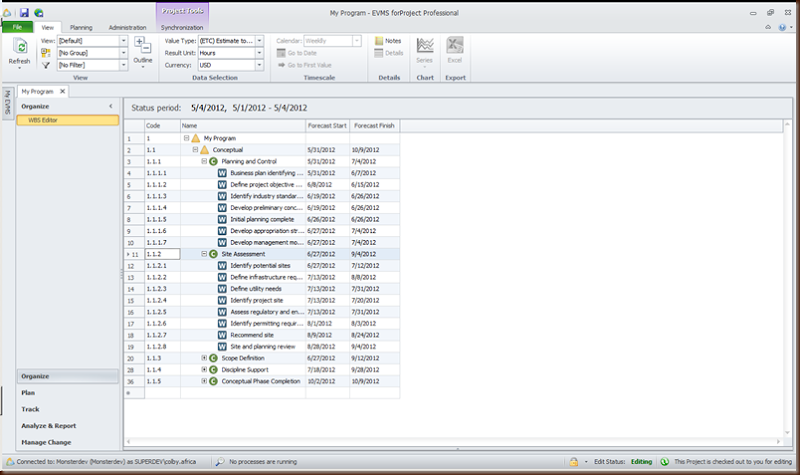
Task: Click the Series chart icon
Action: 425,46
